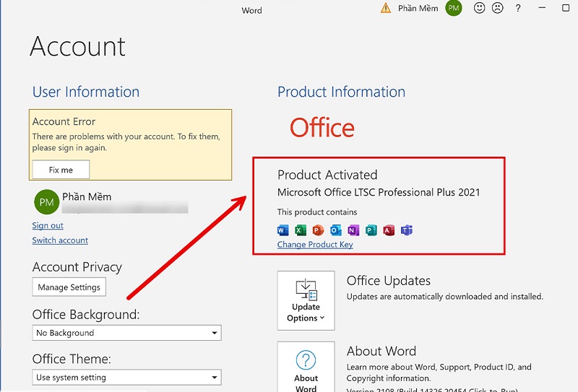
Task: Click the Teams app icon in product list
Action: tap(407, 230)
